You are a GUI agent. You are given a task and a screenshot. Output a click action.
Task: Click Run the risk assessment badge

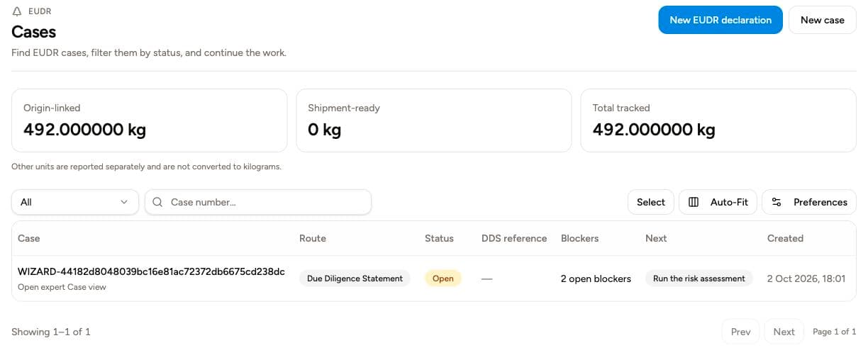point(699,279)
